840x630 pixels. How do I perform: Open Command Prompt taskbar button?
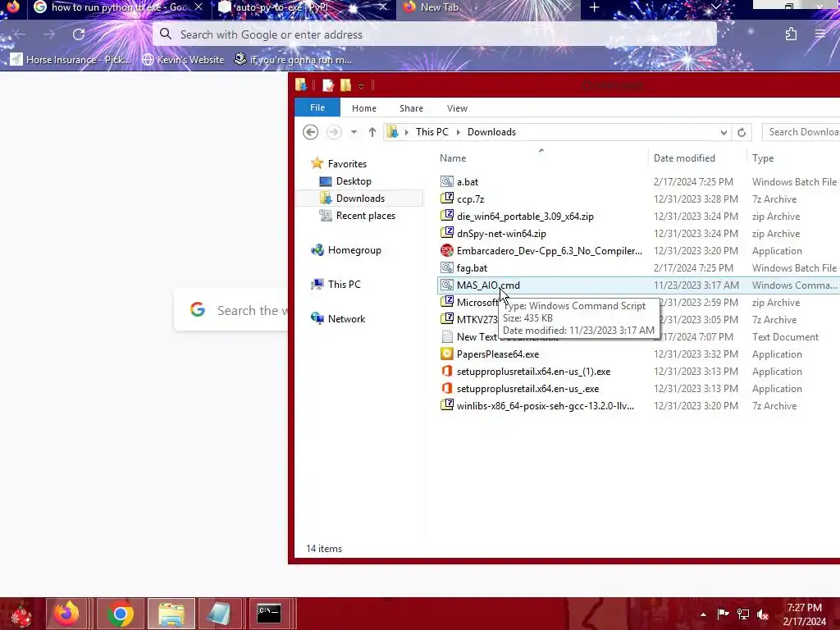click(x=269, y=614)
